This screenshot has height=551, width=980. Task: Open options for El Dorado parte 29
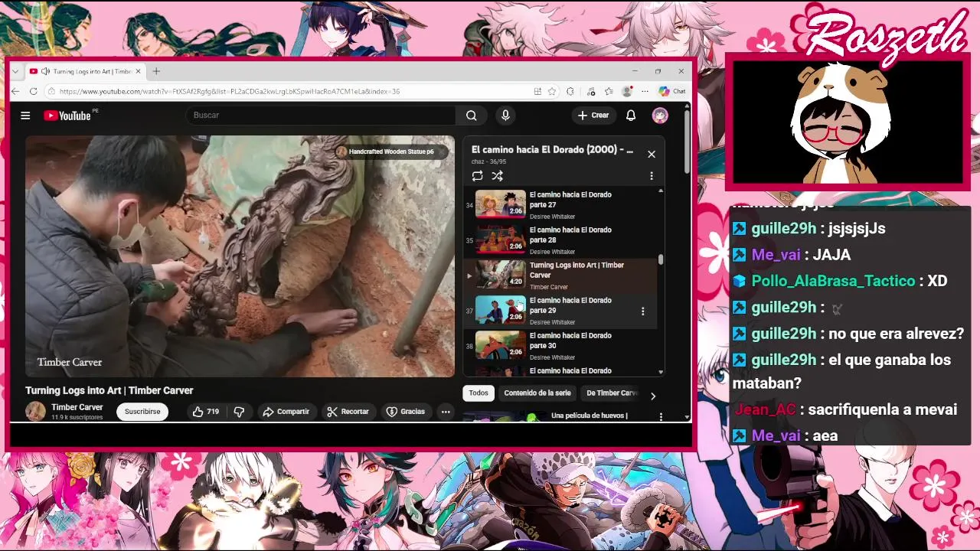(642, 311)
